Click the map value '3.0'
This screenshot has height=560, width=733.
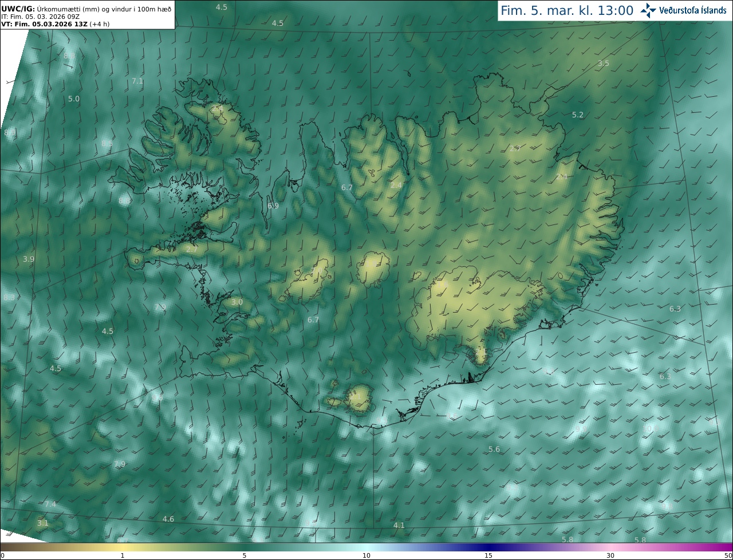click(x=237, y=302)
